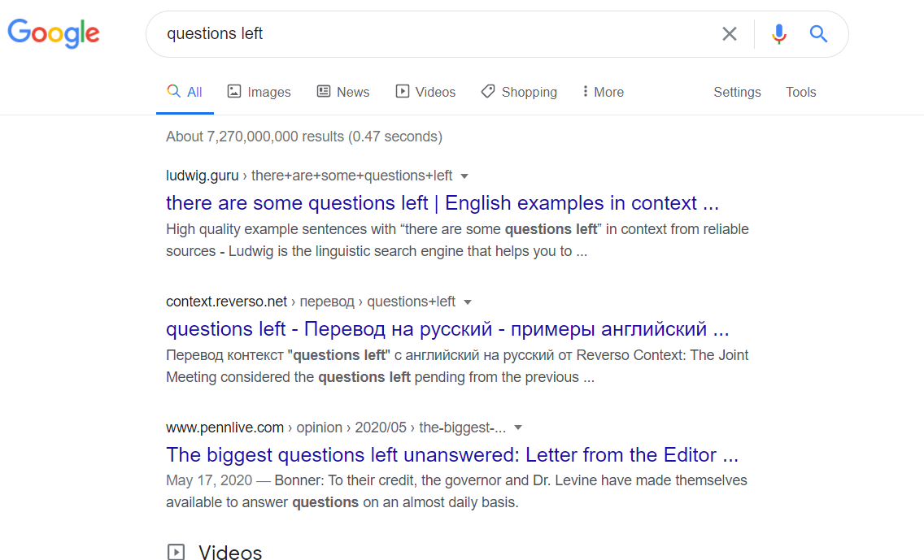
Task: Expand ludwig.guru result options arrow
Action: [x=464, y=176]
